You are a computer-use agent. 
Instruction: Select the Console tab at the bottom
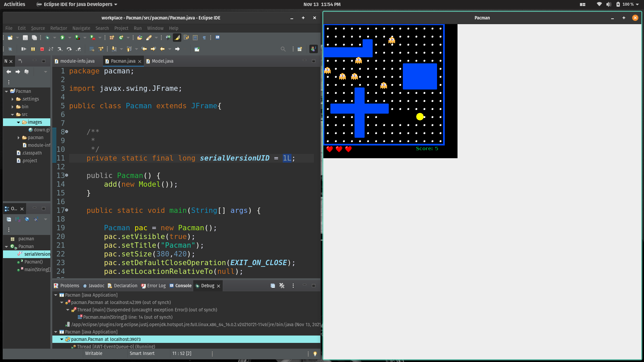click(183, 286)
